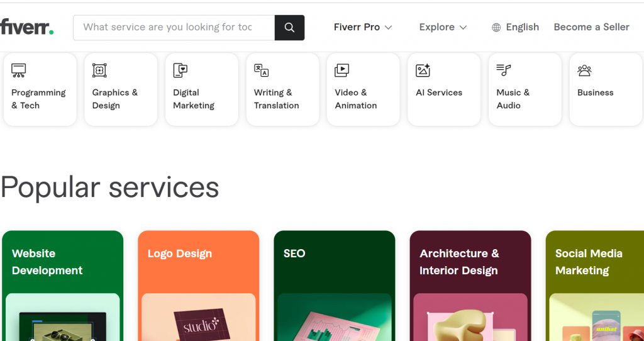Open Writing & Translation category icon
This screenshot has width=644, height=341.
tap(261, 70)
